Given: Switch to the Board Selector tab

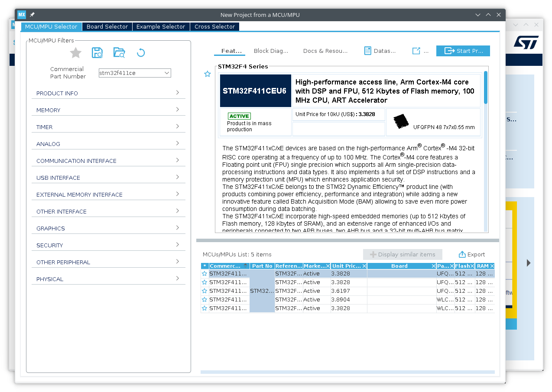Looking at the screenshot, I should 107,26.
